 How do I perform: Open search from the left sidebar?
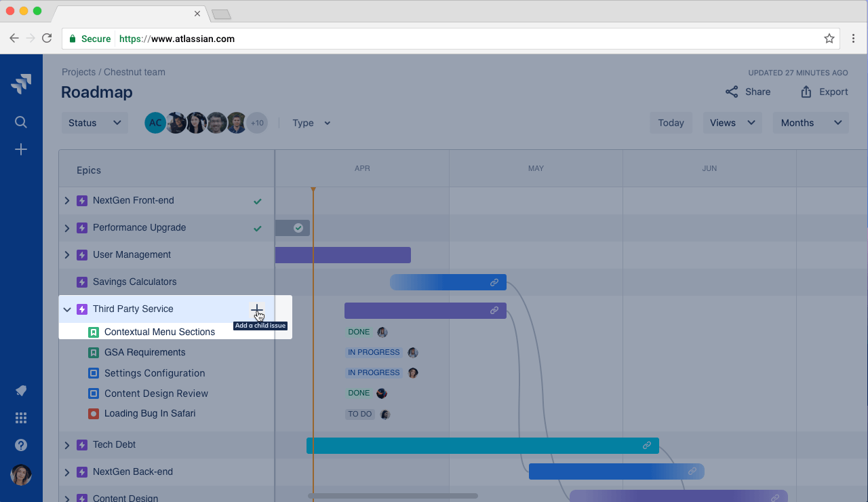pos(21,122)
